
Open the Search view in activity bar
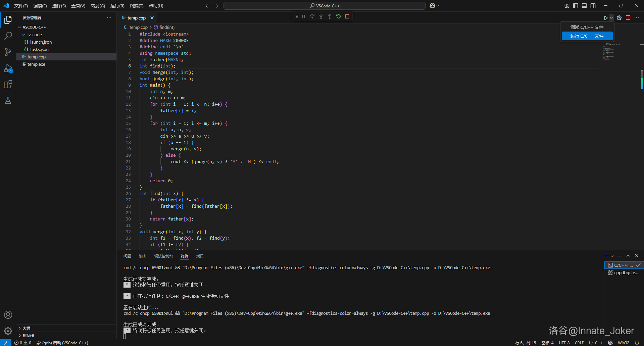(x=8, y=36)
